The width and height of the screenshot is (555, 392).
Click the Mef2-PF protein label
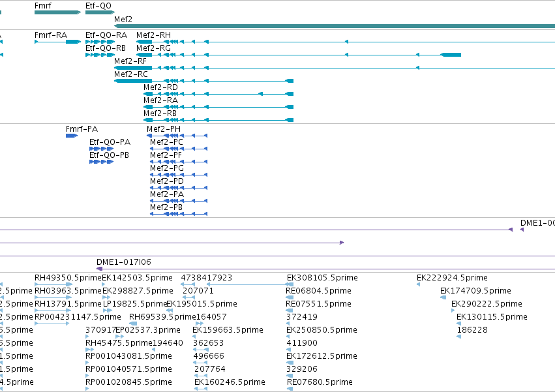[x=166, y=155]
